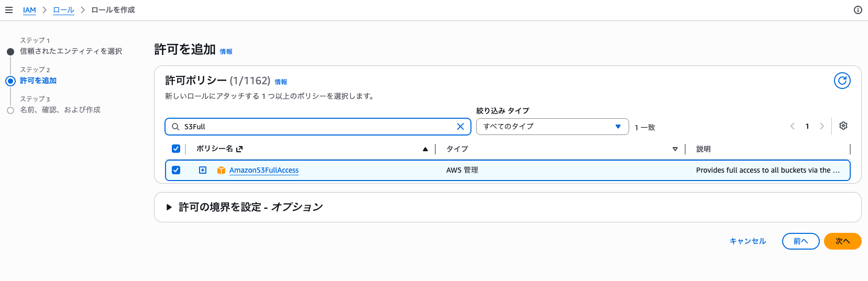Click the 前へ button
The height and width of the screenshot is (281, 868).
click(x=800, y=241)
